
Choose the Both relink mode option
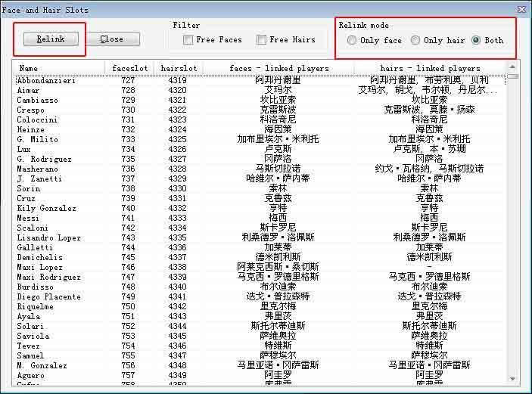(476, 41)
